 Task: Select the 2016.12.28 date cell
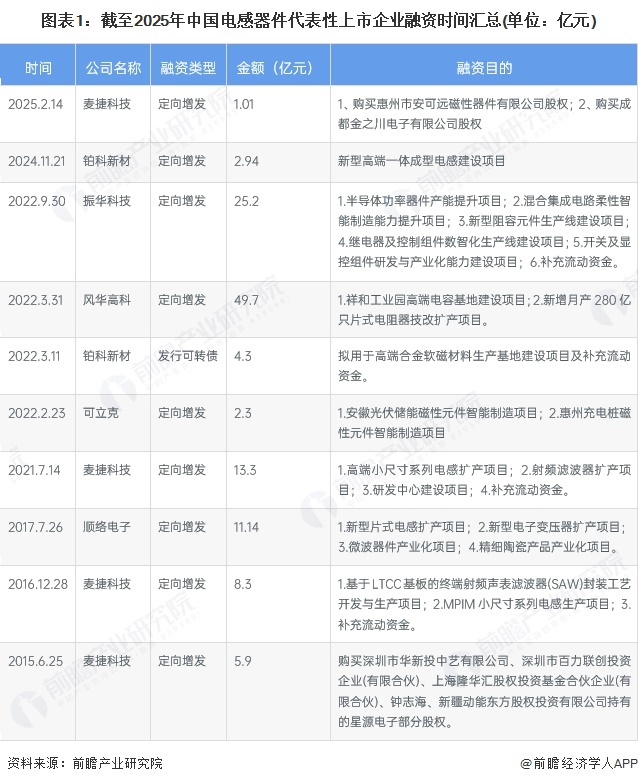coord(38,584)
